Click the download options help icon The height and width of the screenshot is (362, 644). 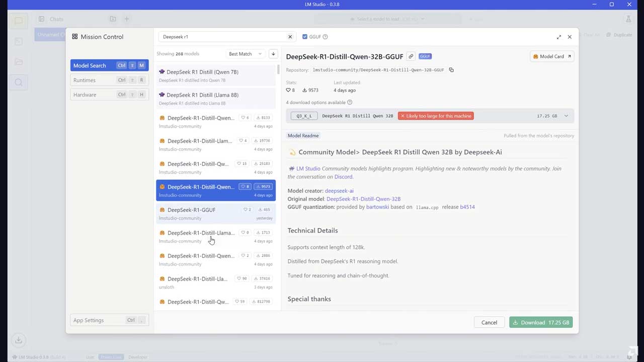pos(350,103)
